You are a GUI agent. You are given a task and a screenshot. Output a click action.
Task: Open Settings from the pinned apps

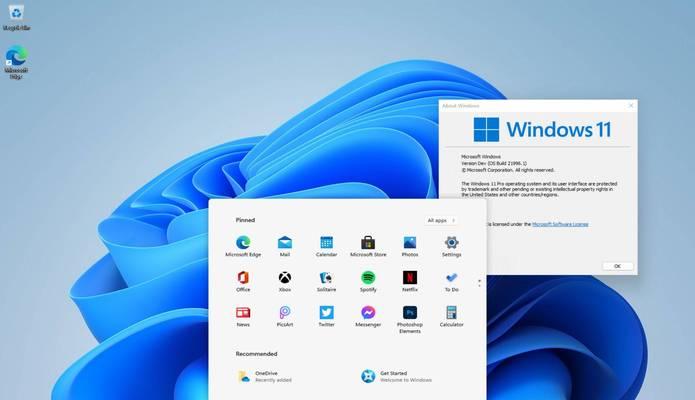click(x=451, y=246)
